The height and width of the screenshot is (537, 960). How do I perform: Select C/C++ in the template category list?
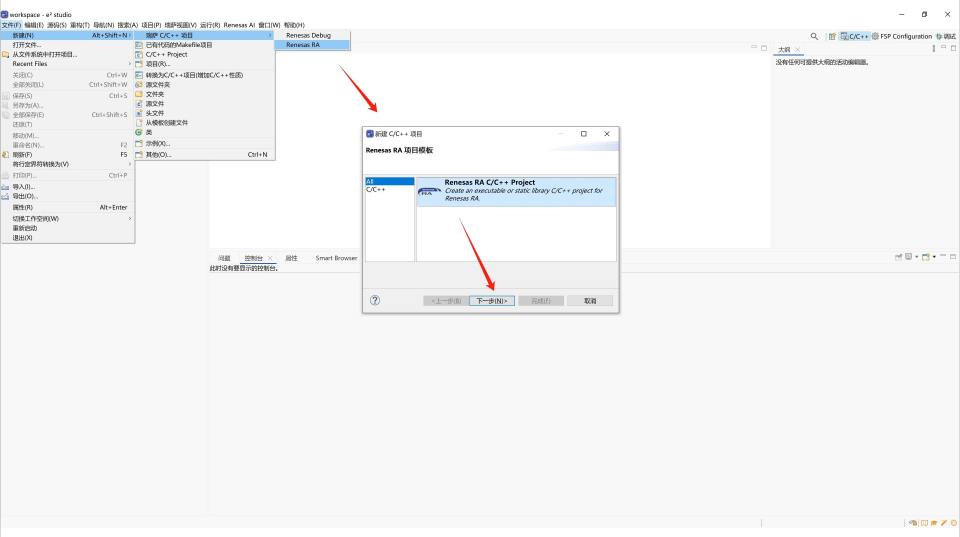389,189
